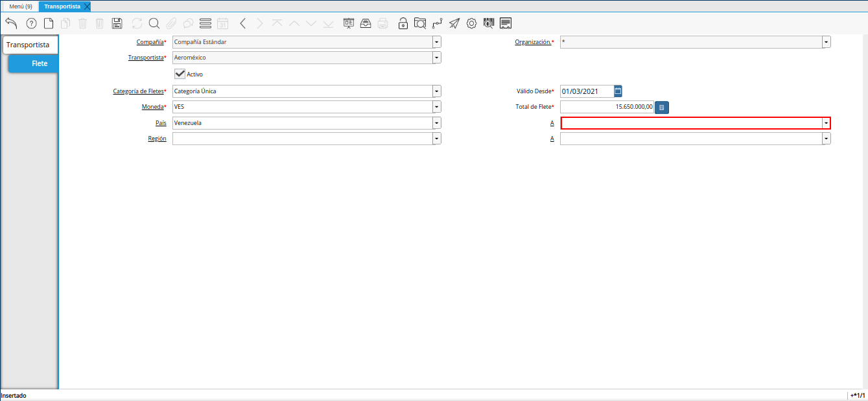Toggle grid view with stacked lines icon

tap(205, 23)
